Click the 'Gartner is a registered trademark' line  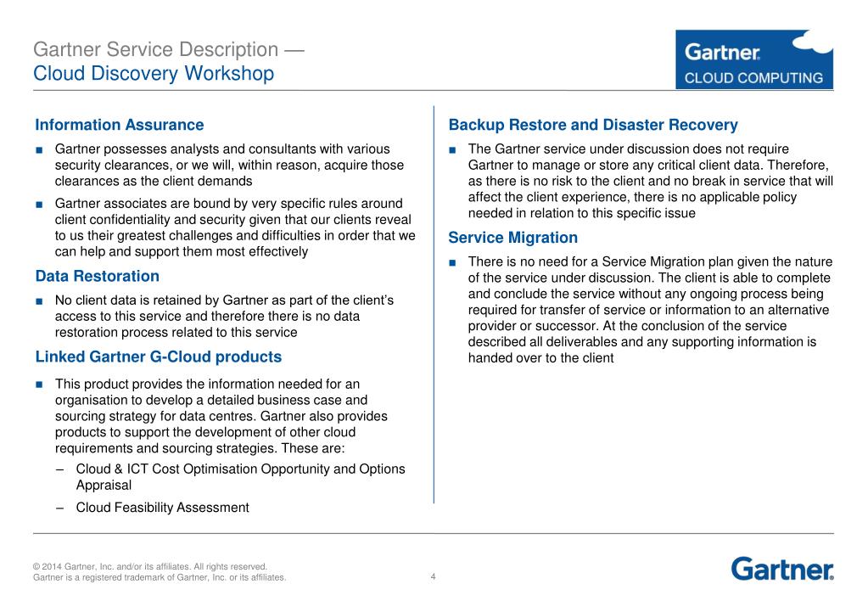160,577
